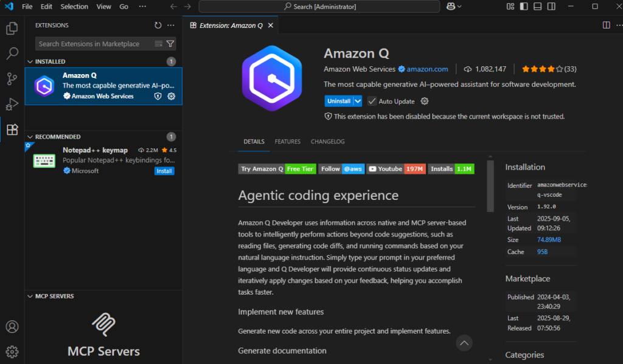Screen dimensions: 623x364
Task: Open the Go menu
Action: [x=124, y=6]
